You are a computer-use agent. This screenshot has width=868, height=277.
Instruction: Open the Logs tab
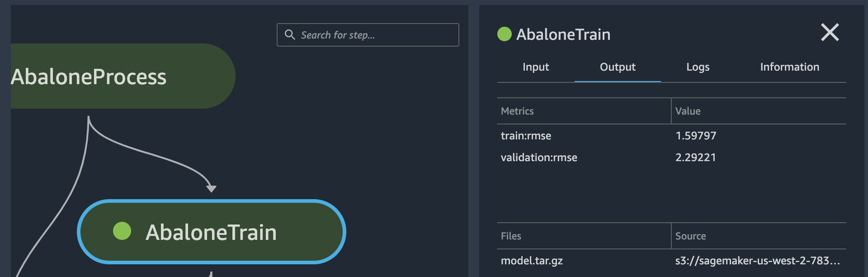(x=698, y=67)
